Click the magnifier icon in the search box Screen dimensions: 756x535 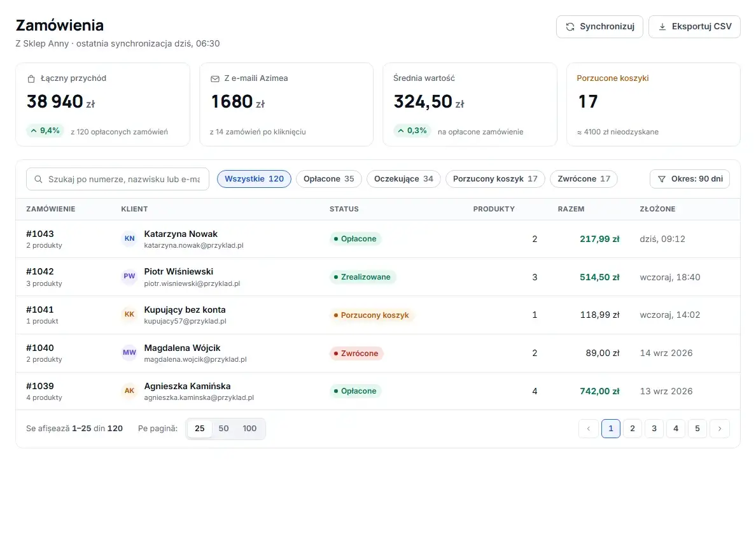[39, 180]
